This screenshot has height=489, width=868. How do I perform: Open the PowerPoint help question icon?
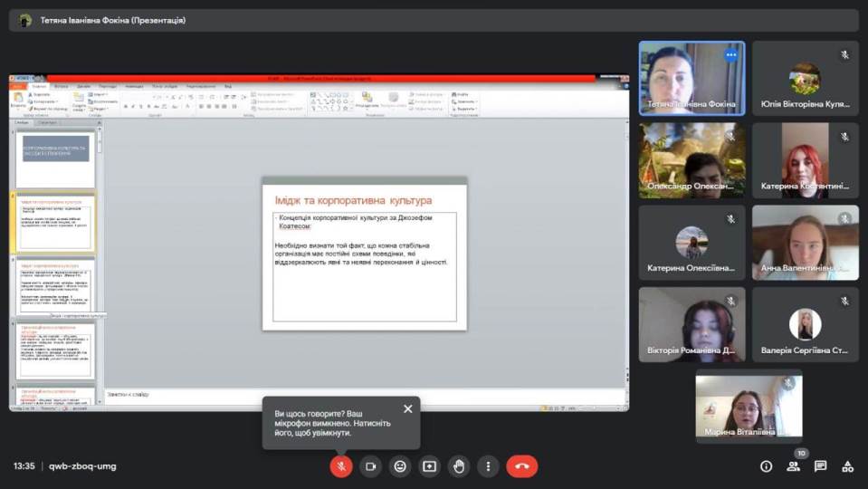click(x=626, y=86)
